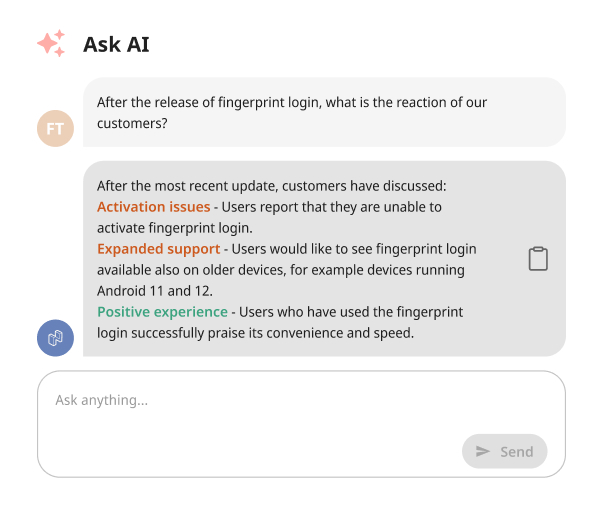Click the 'Android 11 and 12' text
This screenshot has width=603, height=506.
pyautogui.click(x=155, y=291)
